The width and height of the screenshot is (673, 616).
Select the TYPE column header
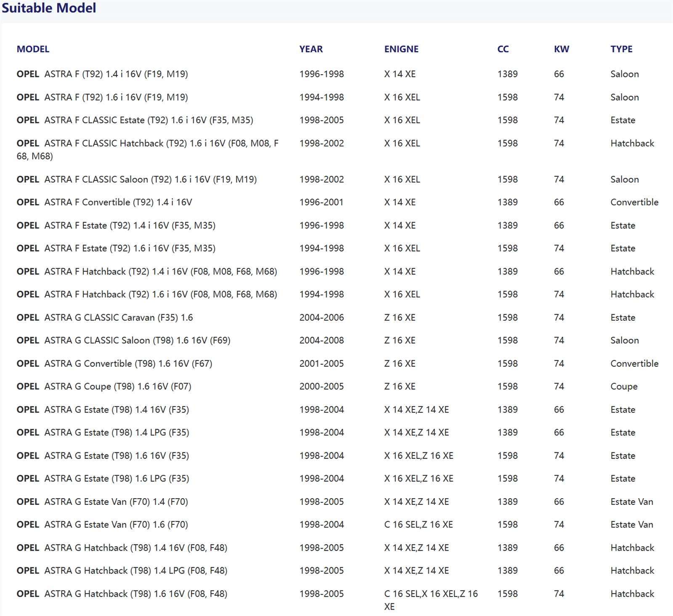pyautogui.click(x=621, y=49)
